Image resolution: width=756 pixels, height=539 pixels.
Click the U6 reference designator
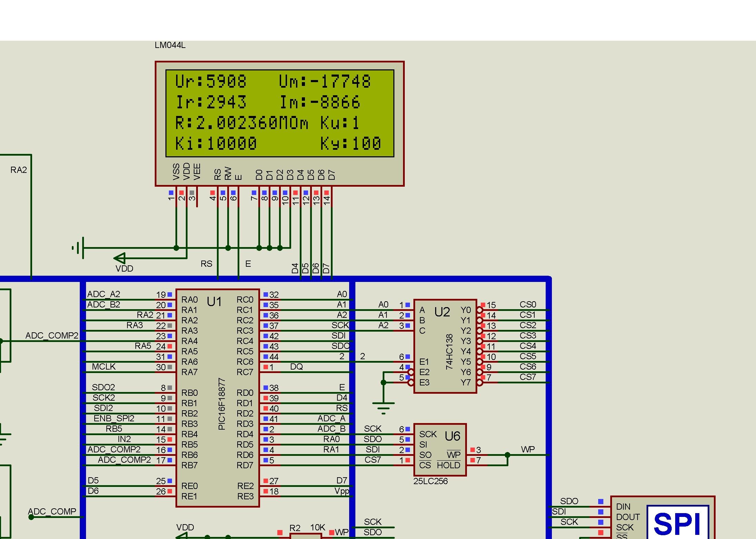[452, 437]
